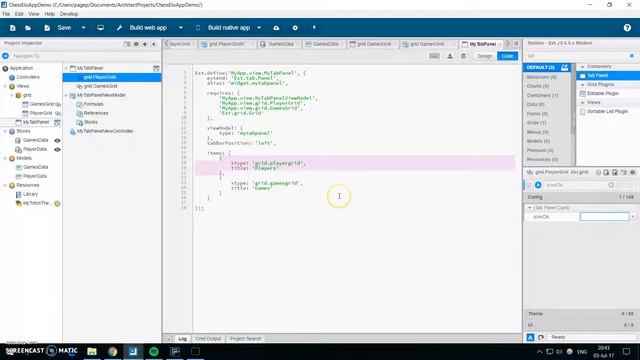Select MyTabPanelViewController in inspector tree

(105, 131)
